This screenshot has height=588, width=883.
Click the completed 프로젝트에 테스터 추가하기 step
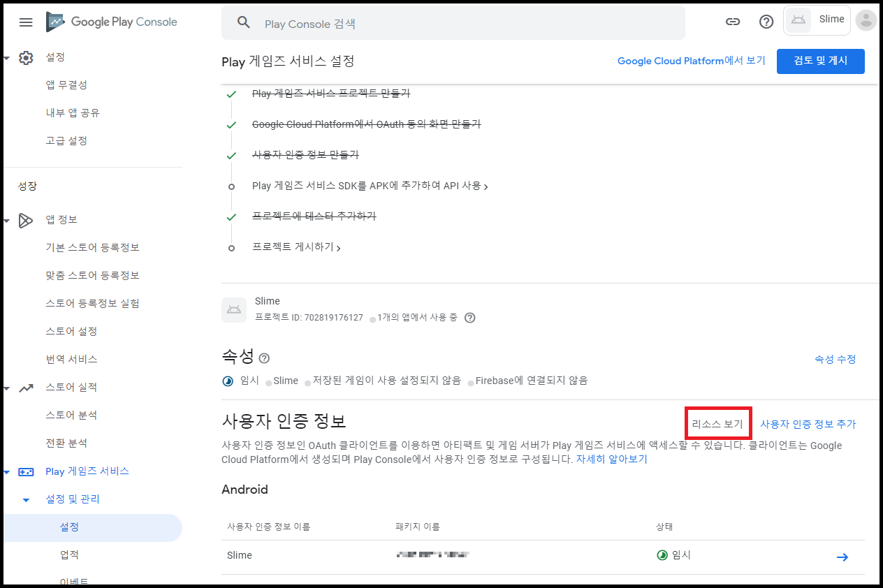pyautogui.click(x=314, y=216)
